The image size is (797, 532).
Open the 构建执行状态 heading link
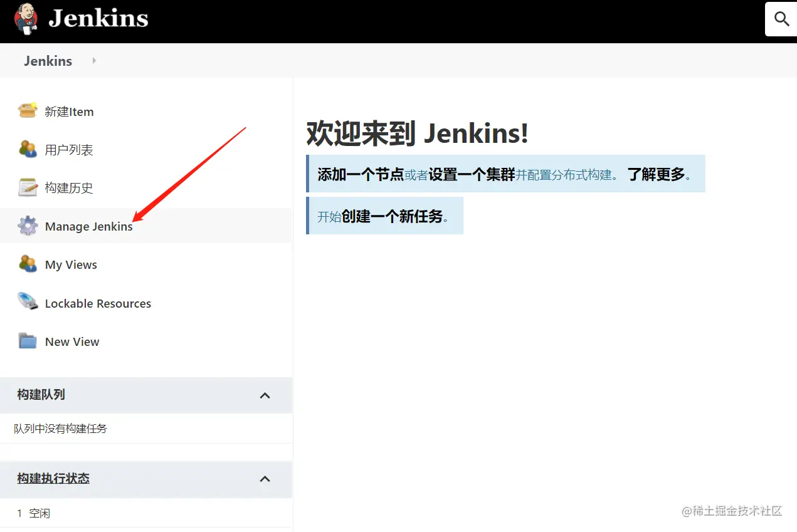[x=53, y=479]
